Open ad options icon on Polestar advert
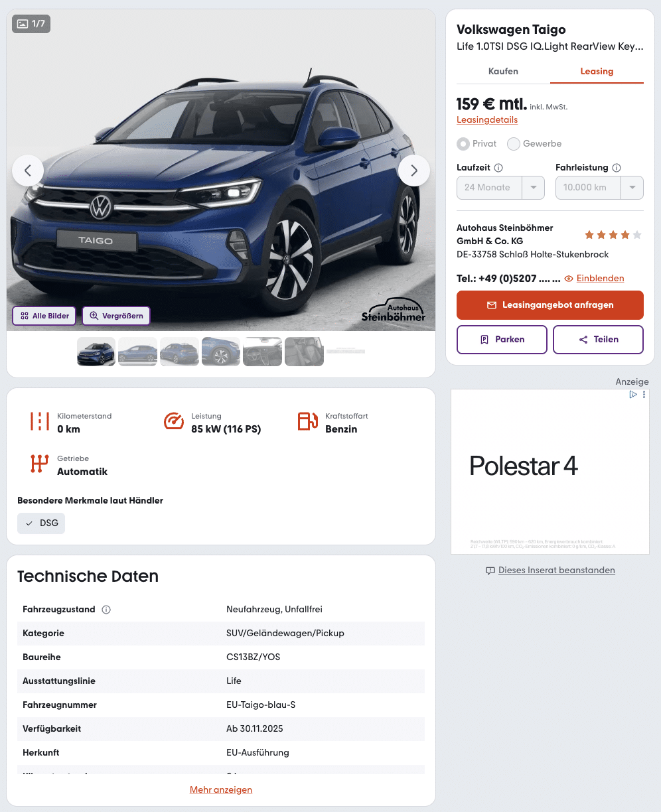 644,394
